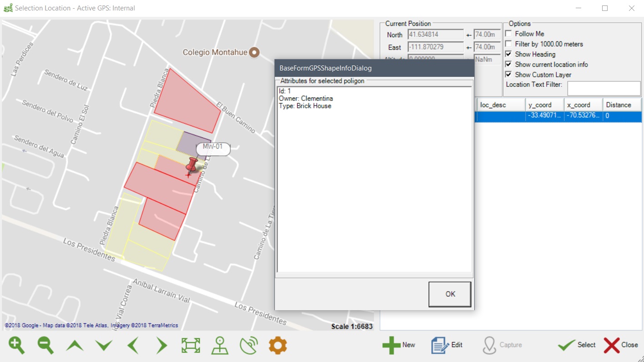Click the zoom in magnifier icon
Viewport: 644px width, 362px height.
(x=17, y=346)
